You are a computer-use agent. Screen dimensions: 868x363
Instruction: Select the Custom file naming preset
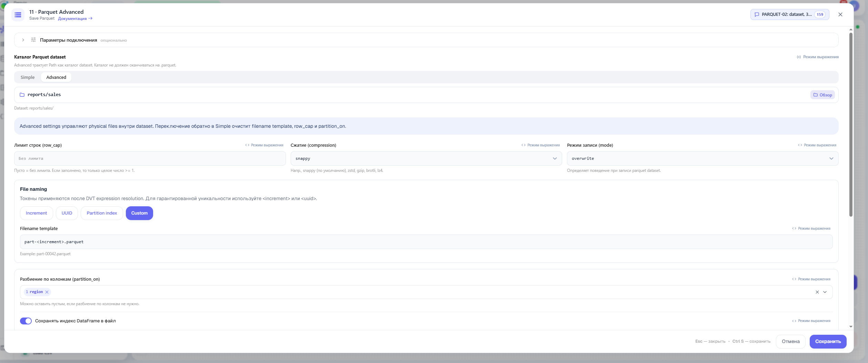pos(139,213)
